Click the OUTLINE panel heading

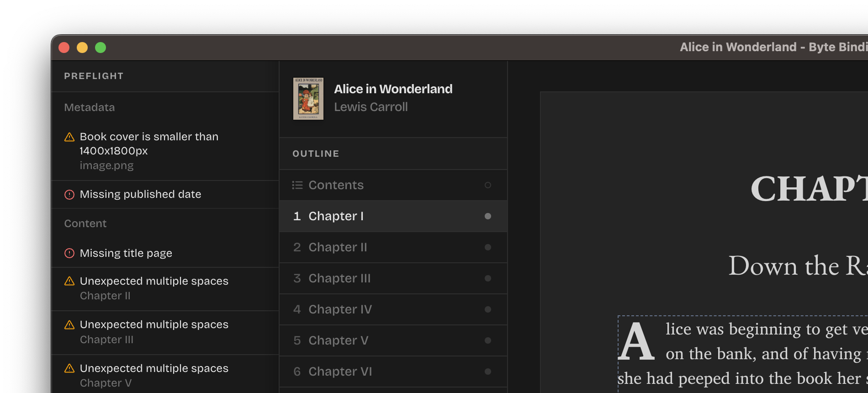click(316, 154)
